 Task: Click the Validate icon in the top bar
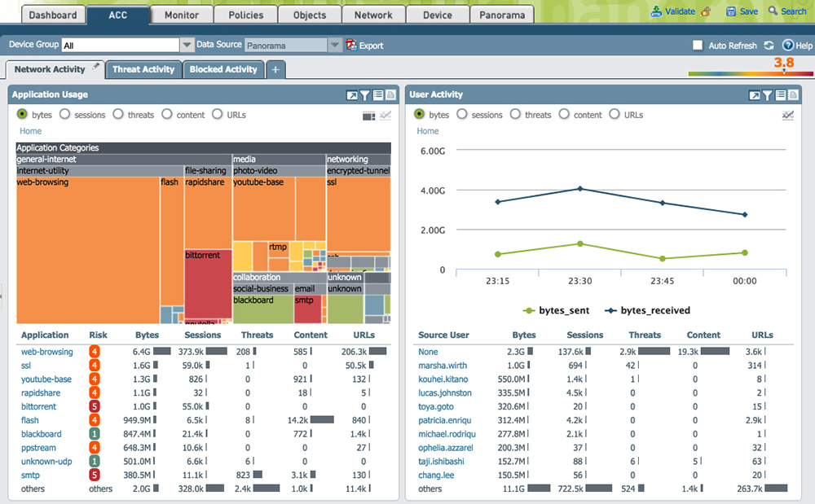pyautogui.click(x=656, y=11)
